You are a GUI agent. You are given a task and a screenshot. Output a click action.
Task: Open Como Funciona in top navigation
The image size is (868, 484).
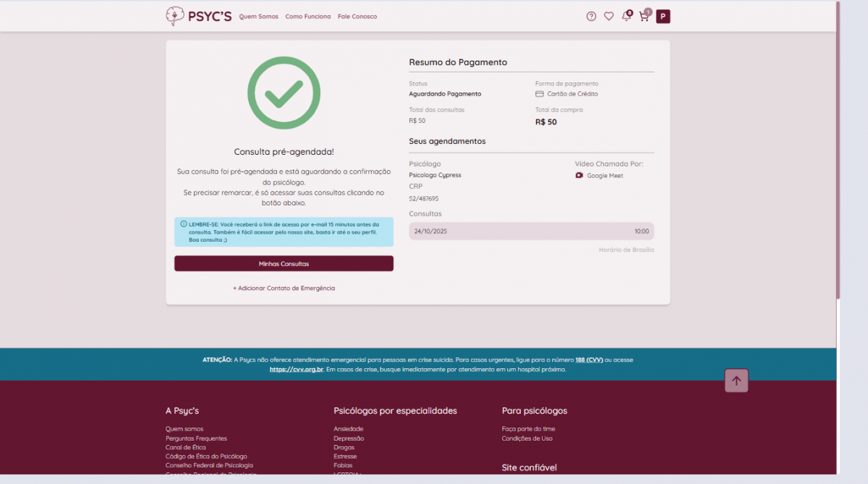coord(308,17)
